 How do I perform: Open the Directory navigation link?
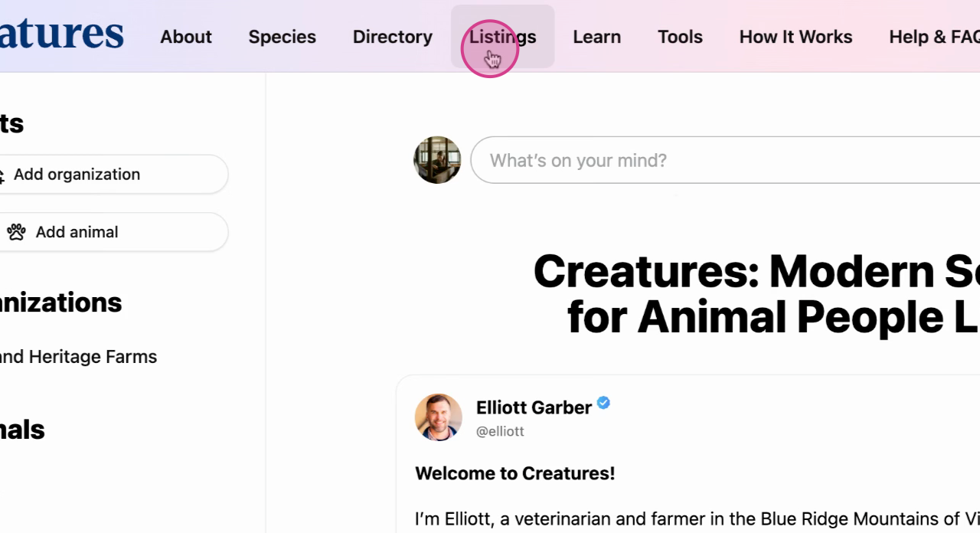click(x=393, y=37)
